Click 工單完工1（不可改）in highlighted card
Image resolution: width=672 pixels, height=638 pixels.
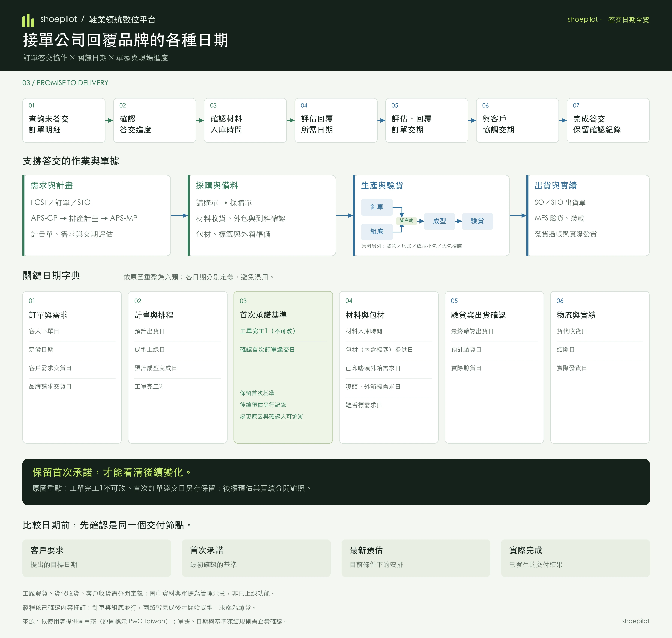[267, 331]
